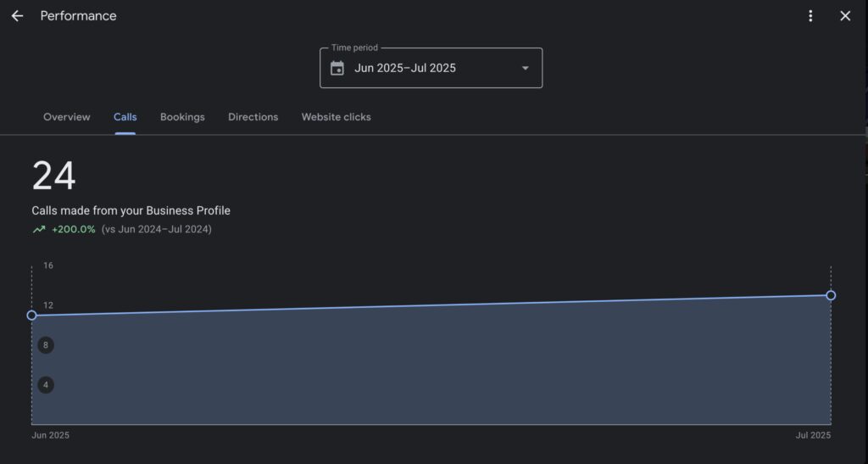Click the Jul 2025 data point on chart
The width and height of the screenshot is (868, 464).
click(831, 296)
